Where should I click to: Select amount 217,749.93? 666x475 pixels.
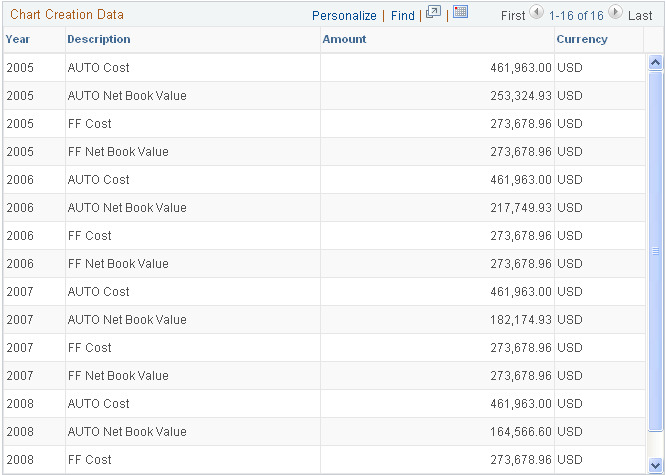tap(521, 208)
